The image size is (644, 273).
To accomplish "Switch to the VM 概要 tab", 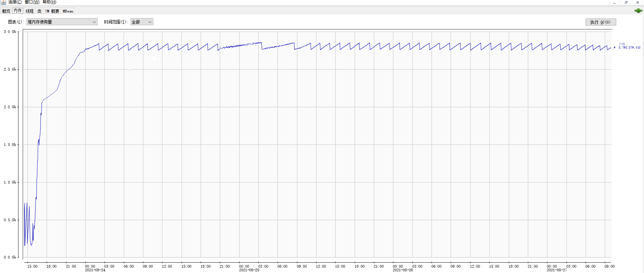I will pos(52,11).
